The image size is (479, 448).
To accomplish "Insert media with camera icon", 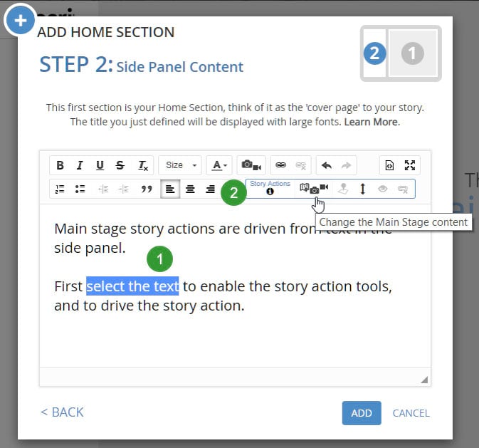I will tap(251, 165).
